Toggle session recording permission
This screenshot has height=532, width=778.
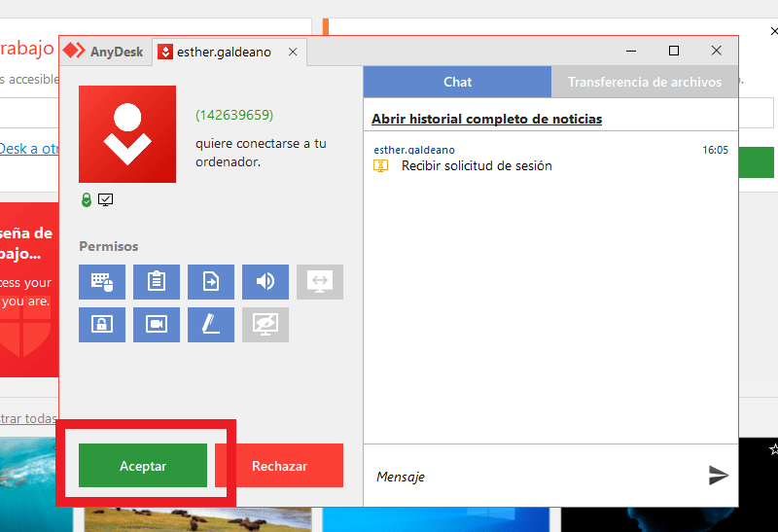pos(157,325)
